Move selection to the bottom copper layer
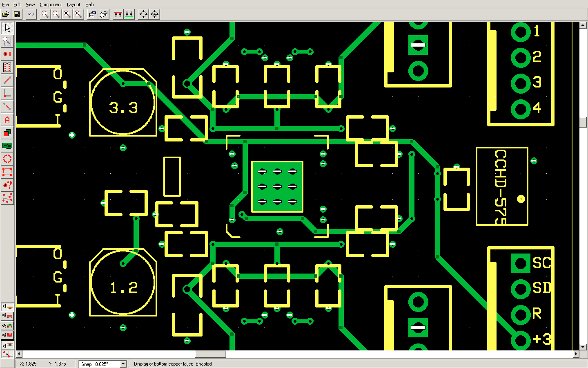The width and height of the screenshot is (588, 368). click(129, 14)
